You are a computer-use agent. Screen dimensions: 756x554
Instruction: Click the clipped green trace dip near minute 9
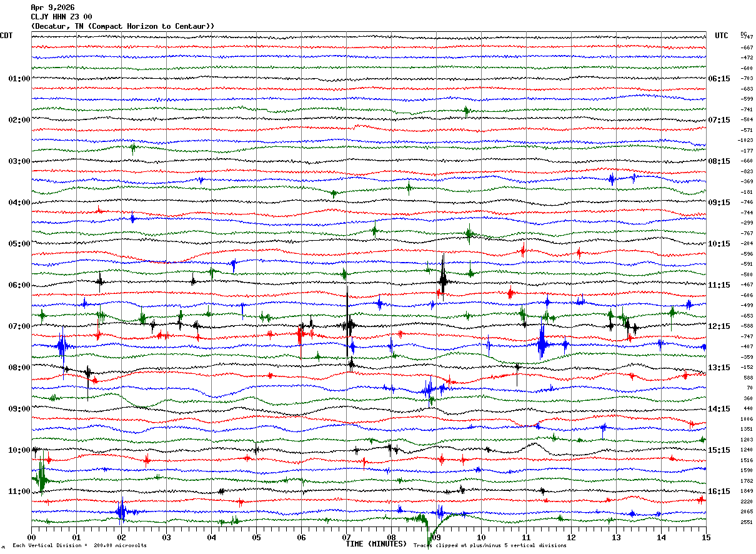pyautogui.click(x=430, y=531)
